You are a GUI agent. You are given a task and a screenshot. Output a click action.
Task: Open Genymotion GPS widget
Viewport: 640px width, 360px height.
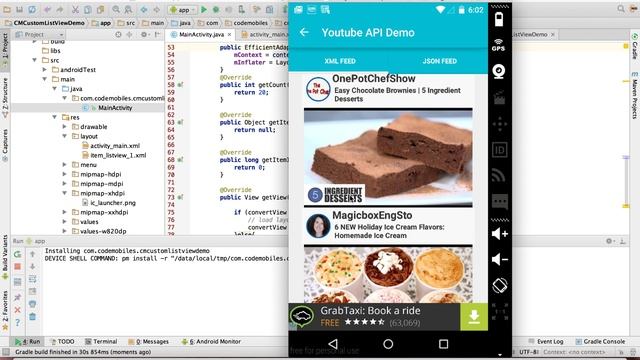pos(498,45)
